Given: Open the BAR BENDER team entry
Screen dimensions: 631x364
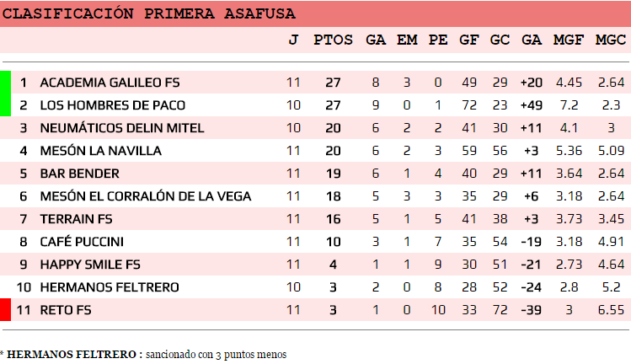Looking at the screenshot, I should click(x=79, y=174).
